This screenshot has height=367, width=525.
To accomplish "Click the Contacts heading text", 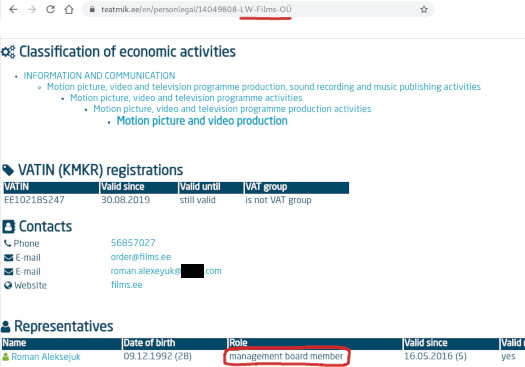I will [x=45, y=227].
